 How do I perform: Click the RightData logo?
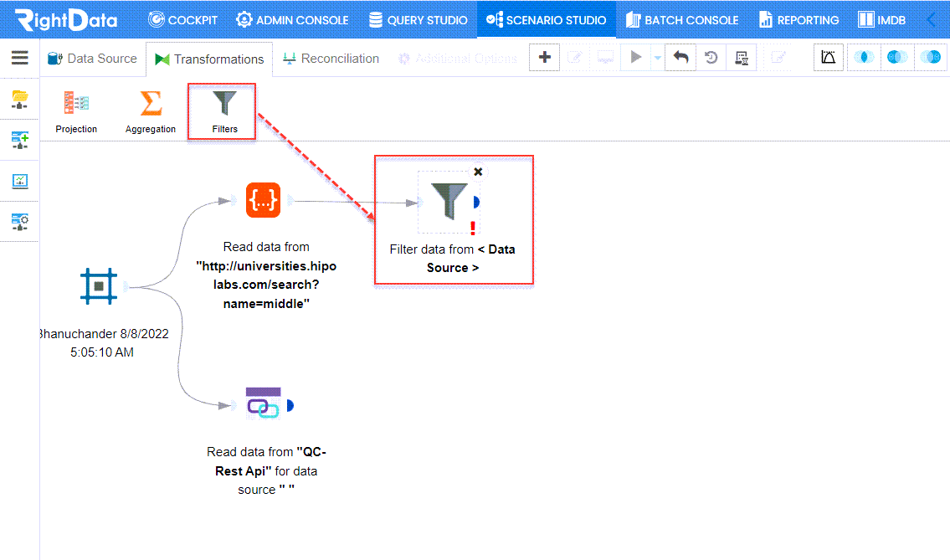point(66,20)
